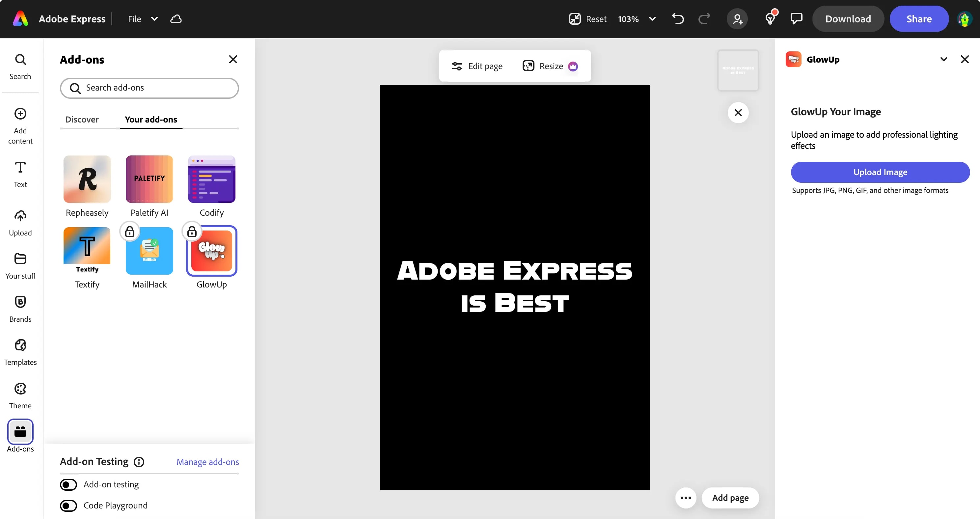The image size is (980, 519).
Task: Open the Templates sidebar panel
Action: point(20,352)
